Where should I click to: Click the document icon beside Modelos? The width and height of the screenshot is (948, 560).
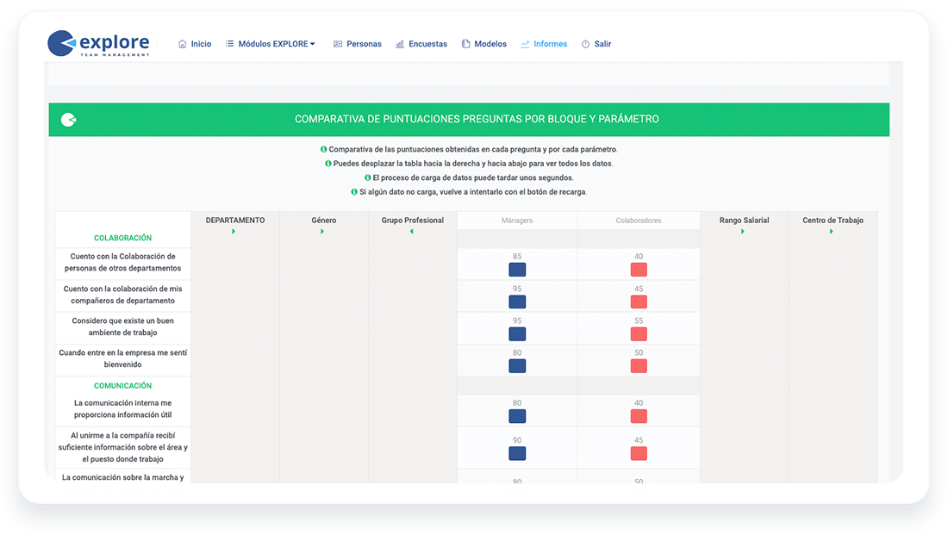pyautogui.click(x=465, y=43)
